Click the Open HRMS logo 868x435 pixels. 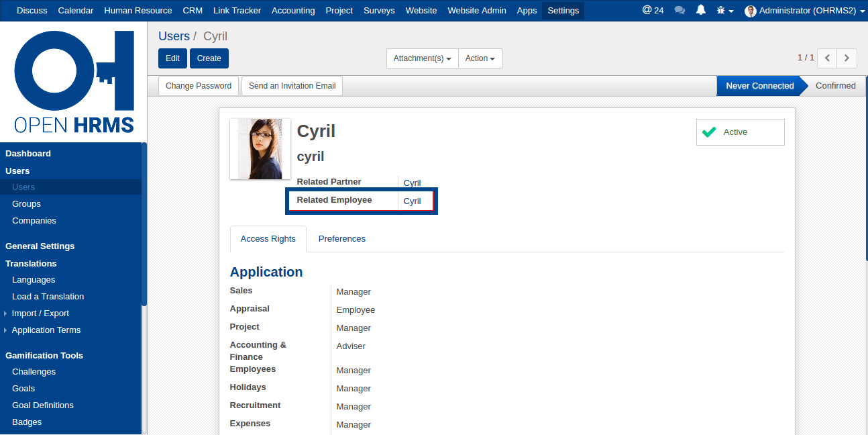[74, 82]
